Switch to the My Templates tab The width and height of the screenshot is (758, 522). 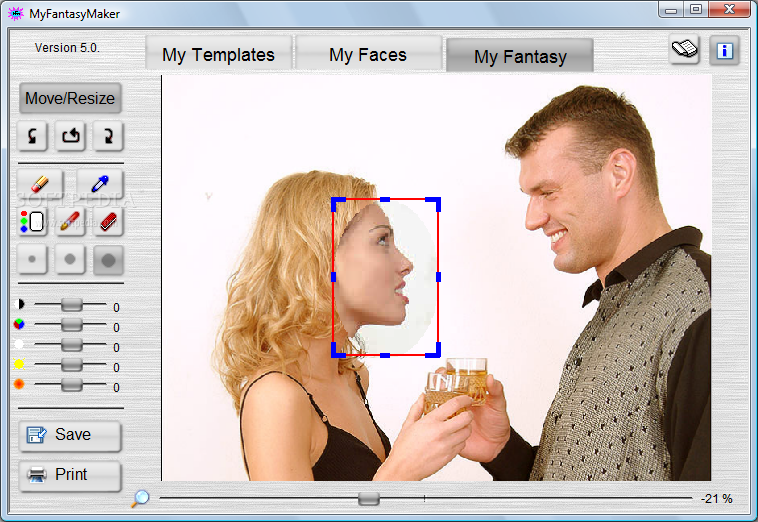pyautogui.click(x=219, y=55)
